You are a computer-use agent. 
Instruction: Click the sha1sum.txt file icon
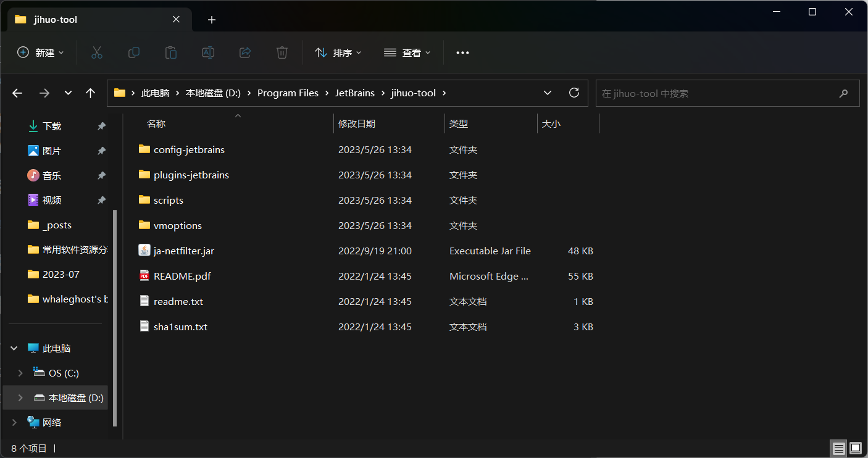144,326
